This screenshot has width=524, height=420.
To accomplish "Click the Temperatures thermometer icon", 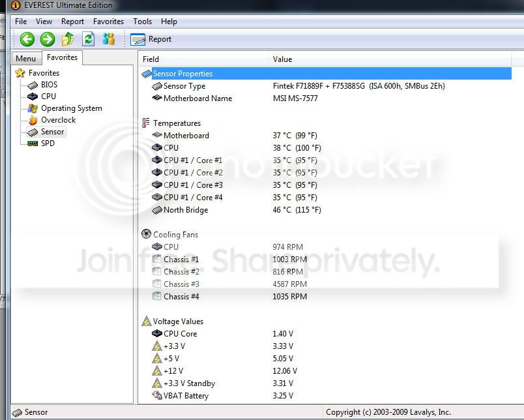I will click(x=146, y=123).
